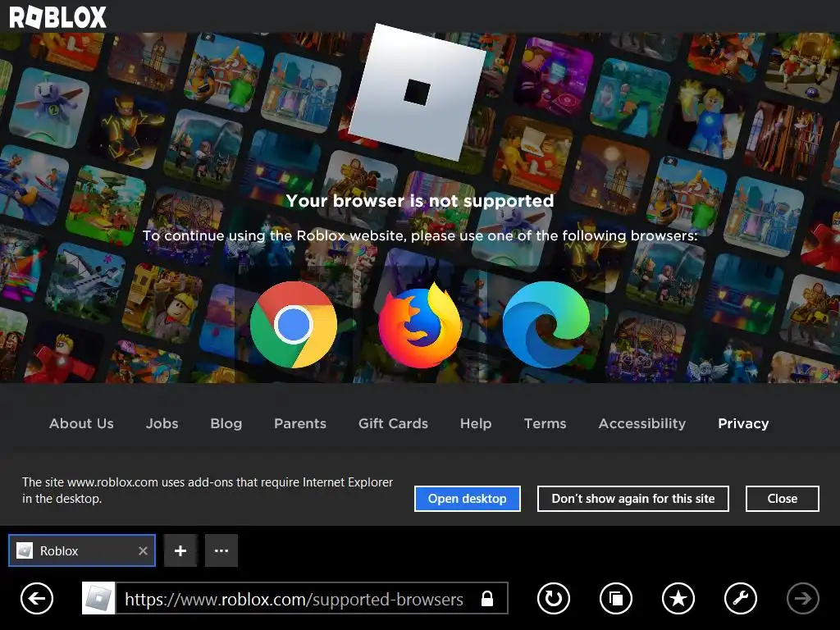The image size is (840, 630).
Task: Open the Privacy footer link
Action: tap(743, 424)
